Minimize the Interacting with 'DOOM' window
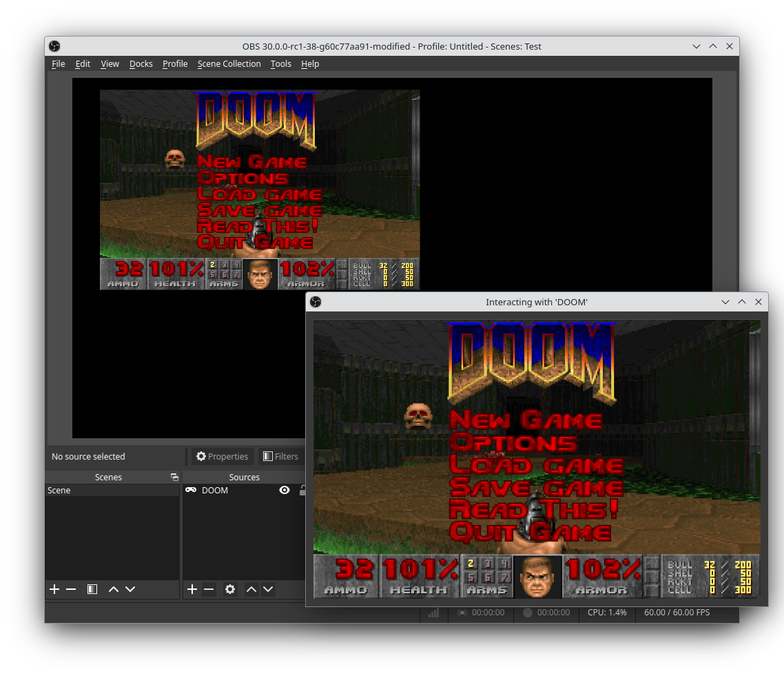This screenshot has height=676, width=784. point(725,302)
